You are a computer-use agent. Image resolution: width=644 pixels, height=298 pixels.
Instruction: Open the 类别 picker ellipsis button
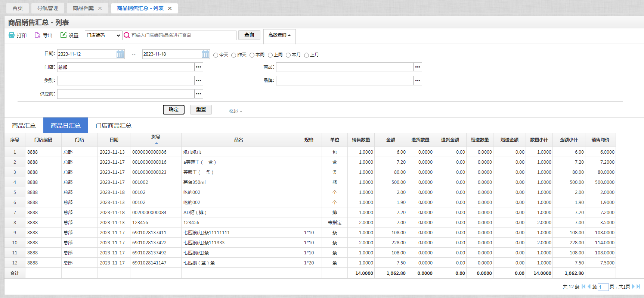199,81
